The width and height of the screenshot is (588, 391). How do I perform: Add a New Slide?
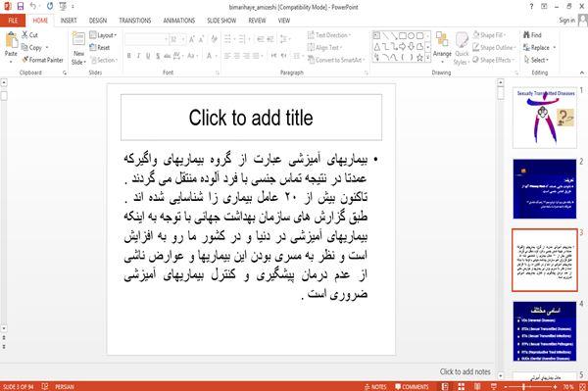[78, 49]
